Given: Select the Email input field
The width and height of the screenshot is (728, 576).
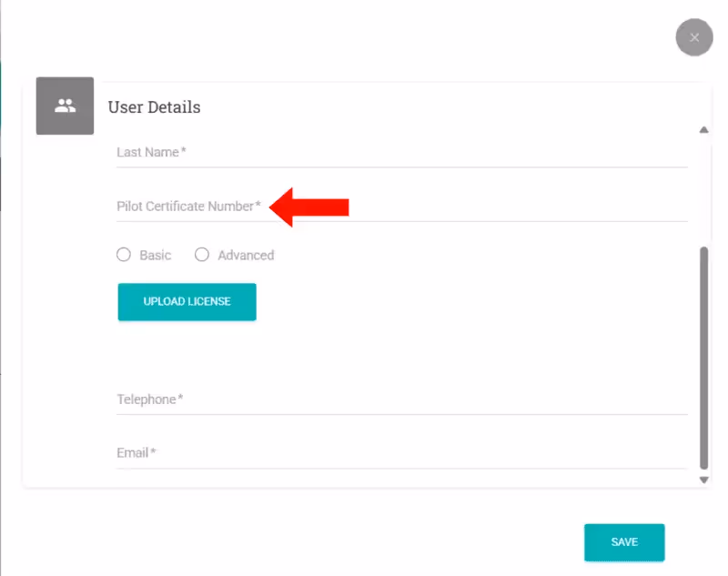Looking at the screenshot, I should coord(400,453).
